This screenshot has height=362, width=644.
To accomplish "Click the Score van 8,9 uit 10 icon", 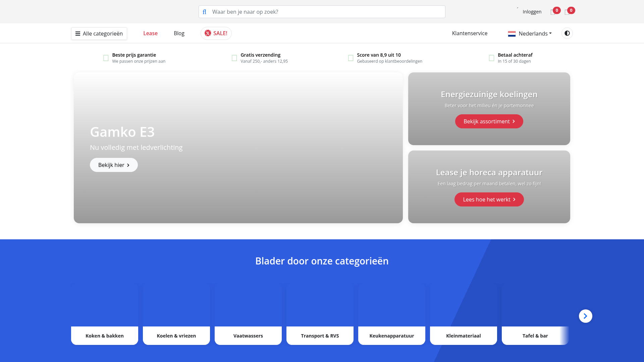I will (x=351, y=58).
